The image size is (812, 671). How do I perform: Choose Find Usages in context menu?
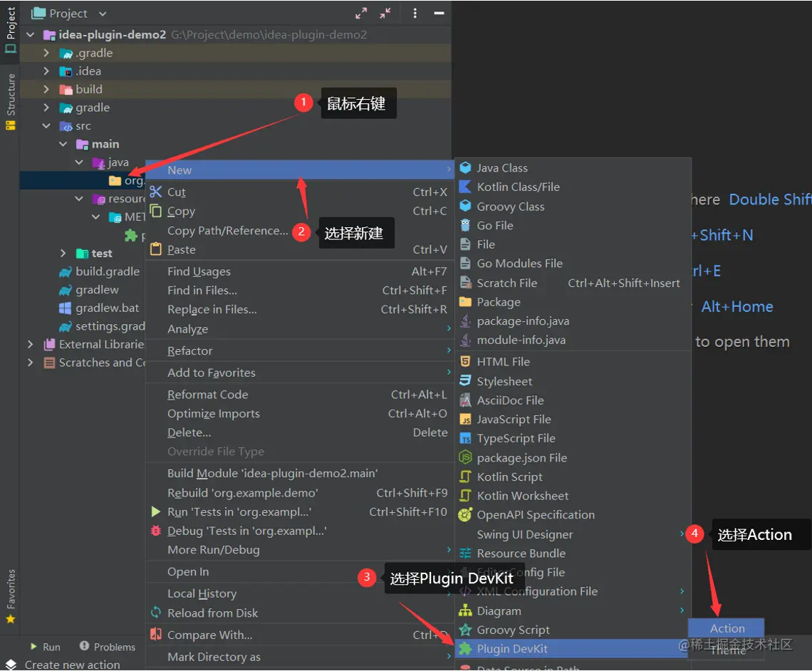[300, 271]
